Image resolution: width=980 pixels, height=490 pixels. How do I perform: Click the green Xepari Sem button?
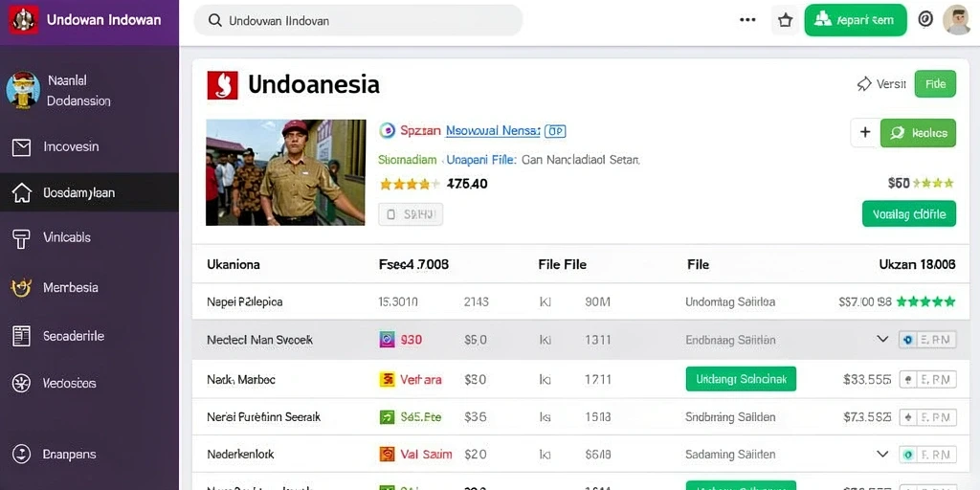855,20
